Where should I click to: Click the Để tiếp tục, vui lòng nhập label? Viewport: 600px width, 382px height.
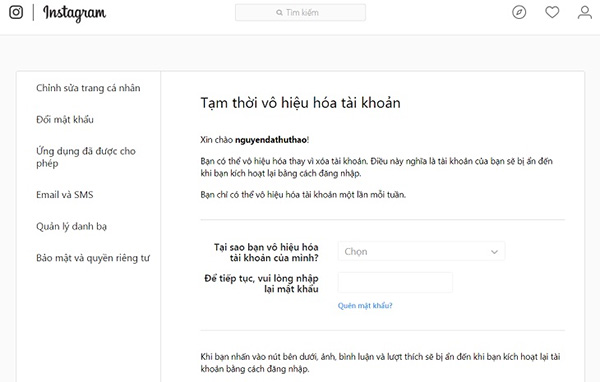pos(261,283)
